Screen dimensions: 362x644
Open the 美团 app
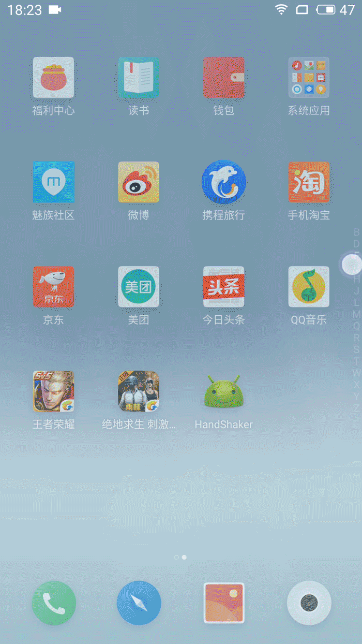tap(139, 287)
